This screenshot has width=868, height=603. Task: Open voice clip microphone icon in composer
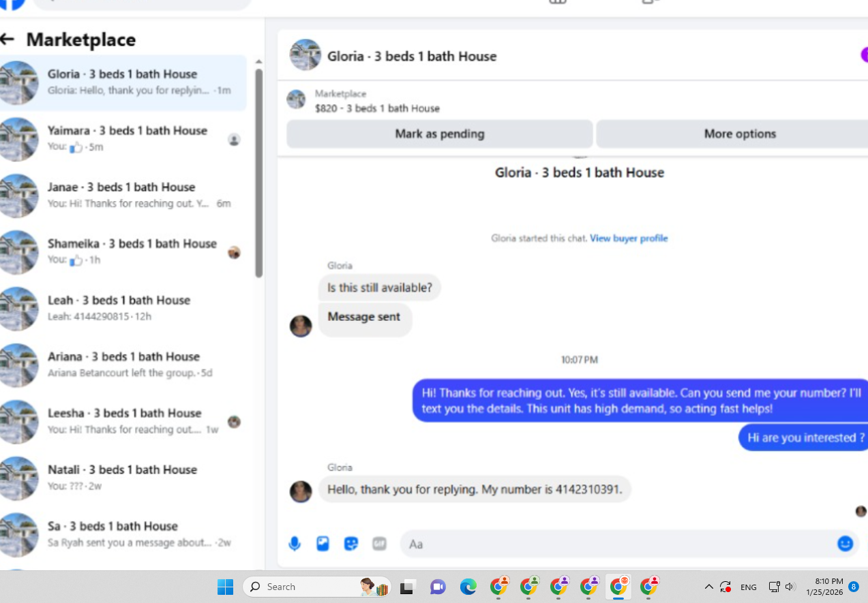[295, 544]
